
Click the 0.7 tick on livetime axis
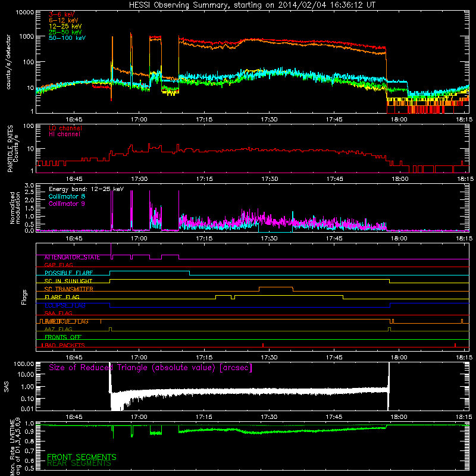click(x=29, y=451)
